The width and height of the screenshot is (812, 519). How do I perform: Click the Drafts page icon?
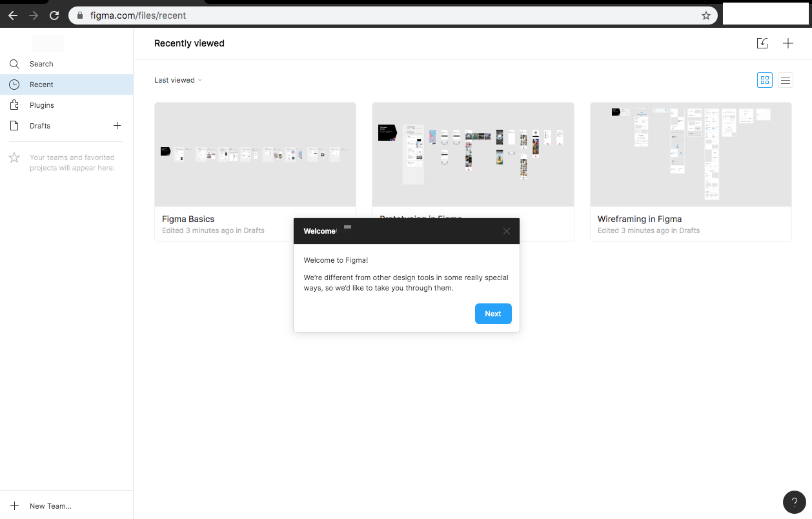point(14,126)
